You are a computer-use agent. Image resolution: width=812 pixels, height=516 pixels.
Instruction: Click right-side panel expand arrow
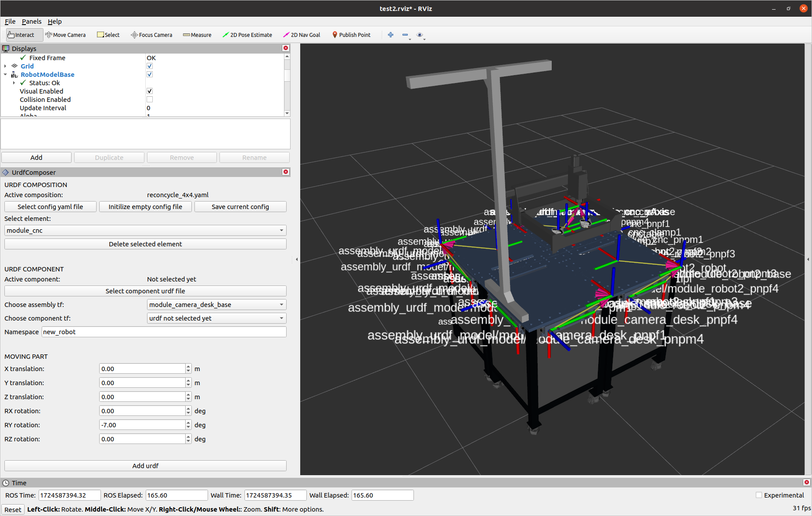click(x=808, y=259)
